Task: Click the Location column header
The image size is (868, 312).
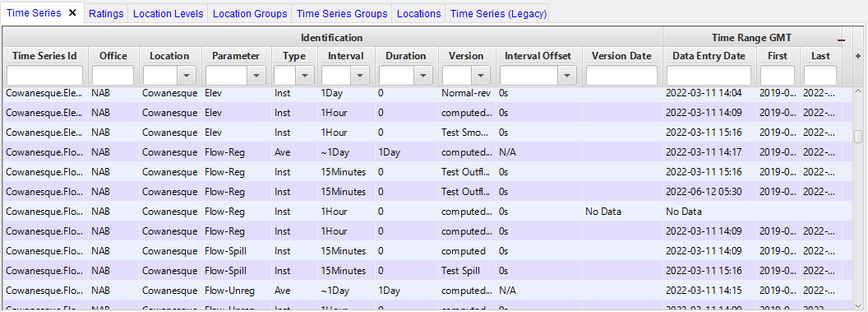Action: 169,55
